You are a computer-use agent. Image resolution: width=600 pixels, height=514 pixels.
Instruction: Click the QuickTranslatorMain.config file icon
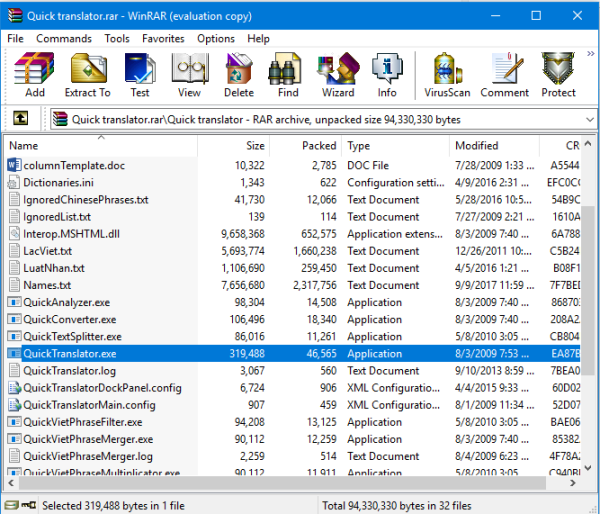pos(14,405)
